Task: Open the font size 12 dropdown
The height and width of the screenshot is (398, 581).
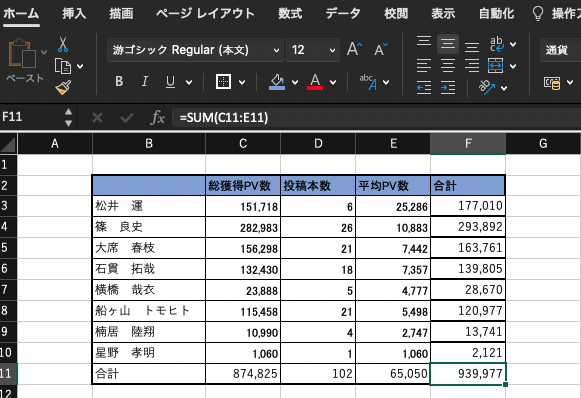Action: point(313,50)
